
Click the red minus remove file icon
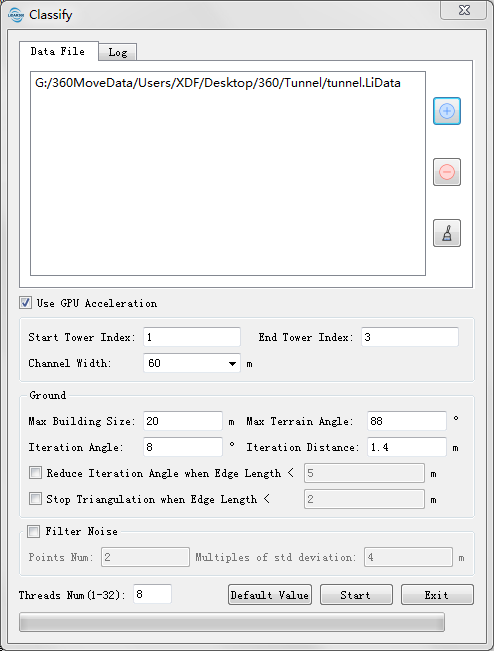point(447,172)
